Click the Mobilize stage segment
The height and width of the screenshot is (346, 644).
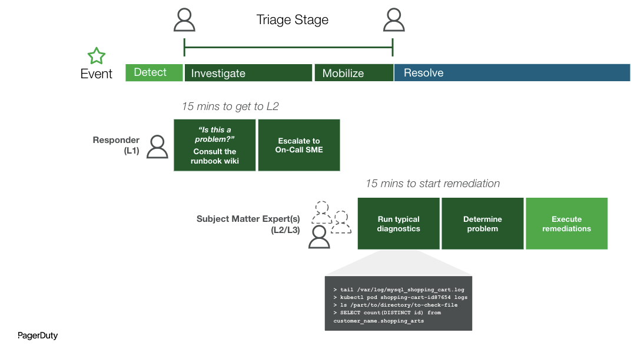tap(353, 73)
